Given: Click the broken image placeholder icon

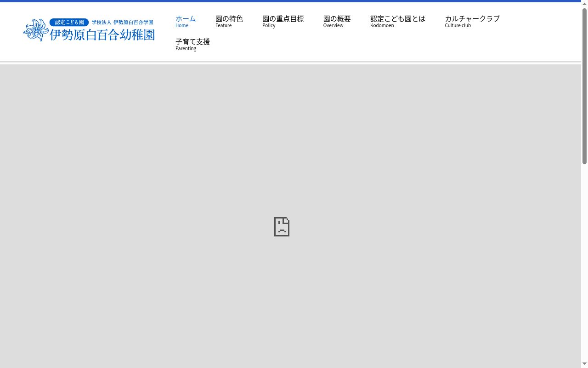Looking at the screenshot, I should click(x=282, y=227).
